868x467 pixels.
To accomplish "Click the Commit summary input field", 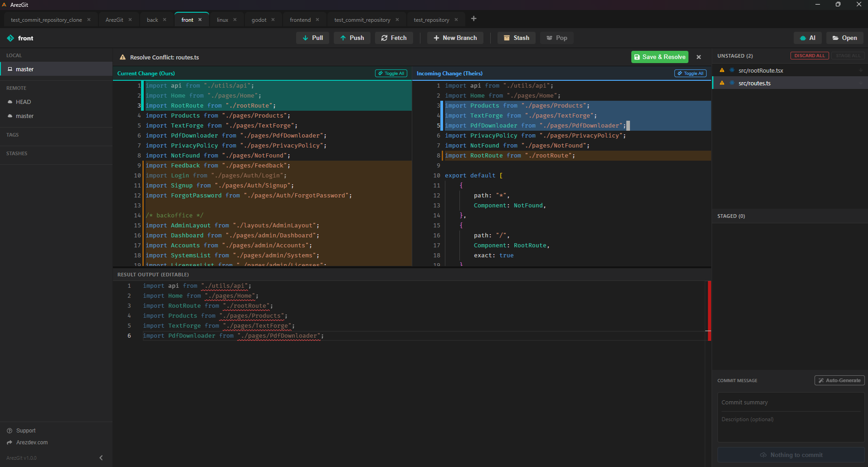I will click(x=790, y=402).
